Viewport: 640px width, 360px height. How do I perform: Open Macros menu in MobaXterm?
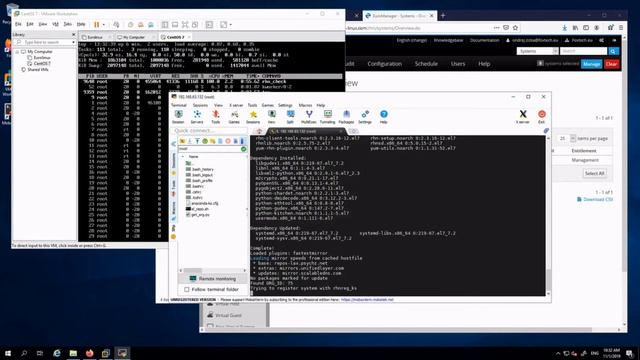pos(305,105)
